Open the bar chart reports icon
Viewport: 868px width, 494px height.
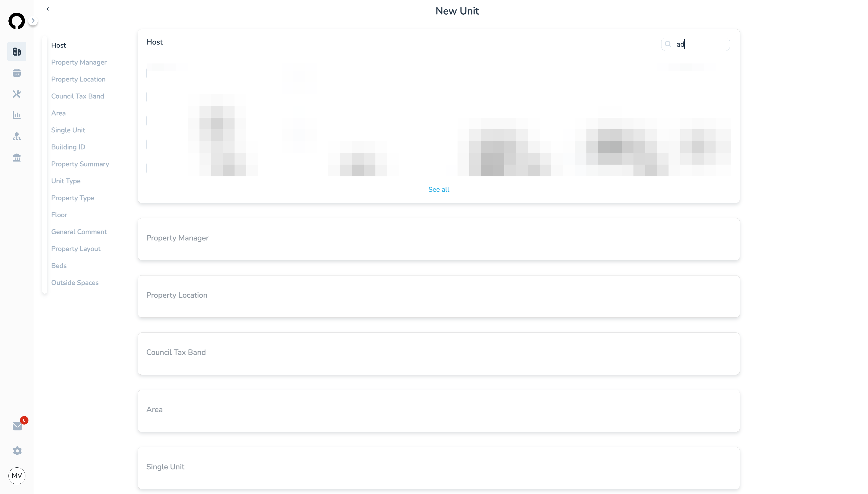pyautogui.click(x=17, y=115)
